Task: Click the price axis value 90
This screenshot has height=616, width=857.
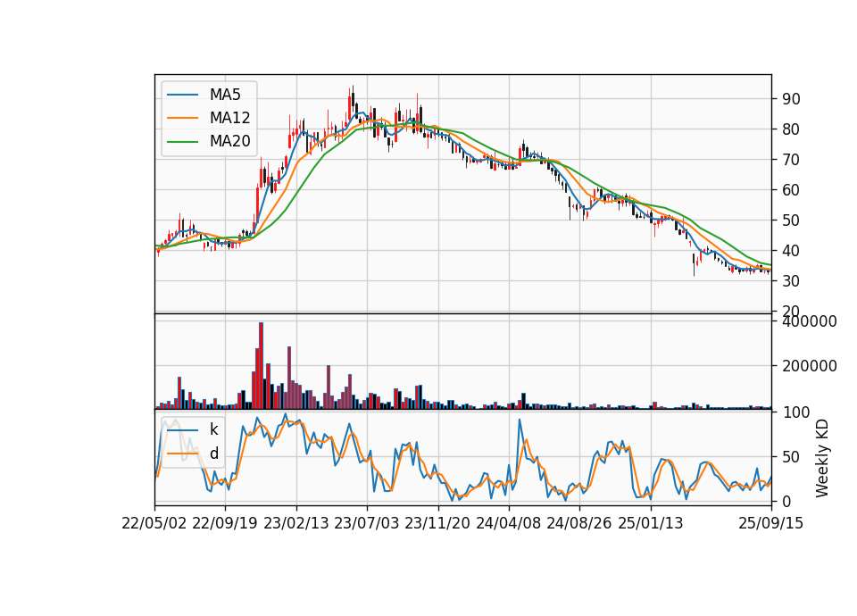Action: point(792,99)
